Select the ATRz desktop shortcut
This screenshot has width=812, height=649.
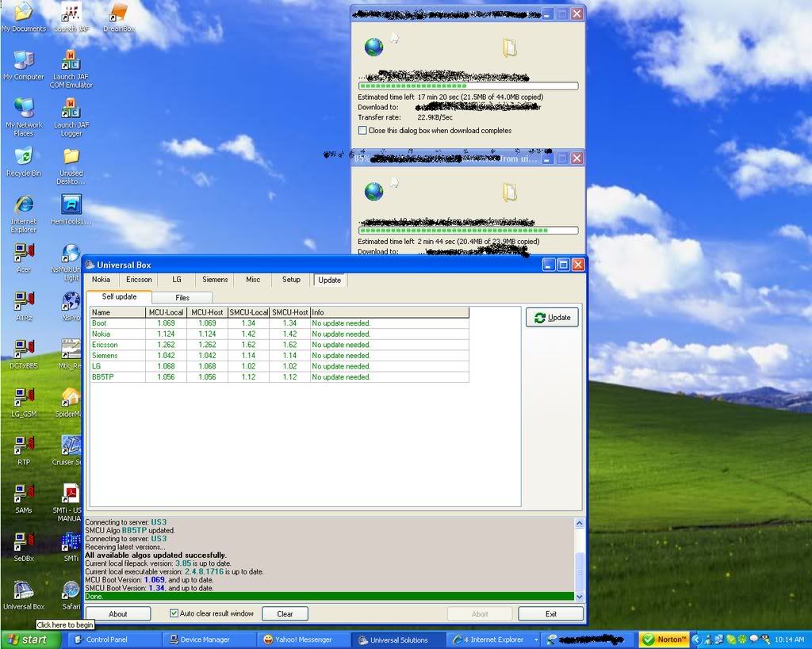pyautogui.click(x=24, y=306)
